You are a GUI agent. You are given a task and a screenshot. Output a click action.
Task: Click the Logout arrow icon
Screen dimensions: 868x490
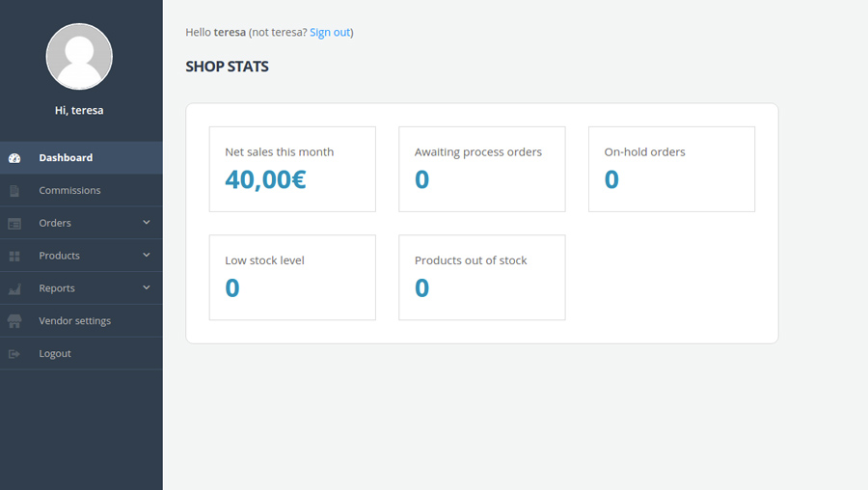pos(14,354)
